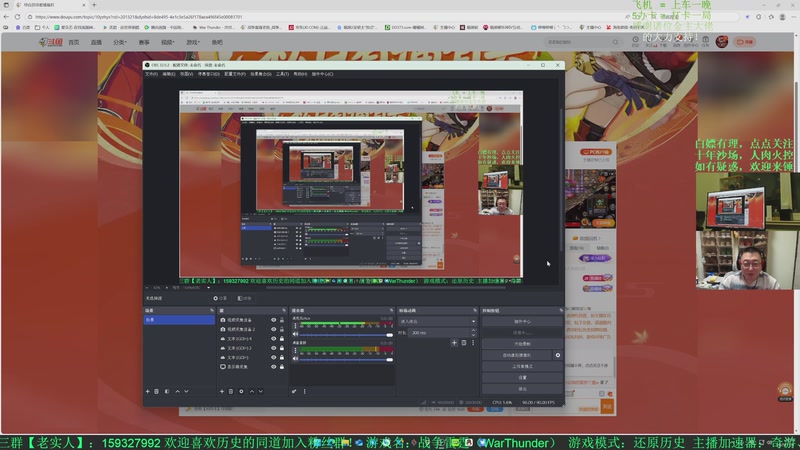
Task: Add a scene transition with plus icon
Action: tap(454, 343)
